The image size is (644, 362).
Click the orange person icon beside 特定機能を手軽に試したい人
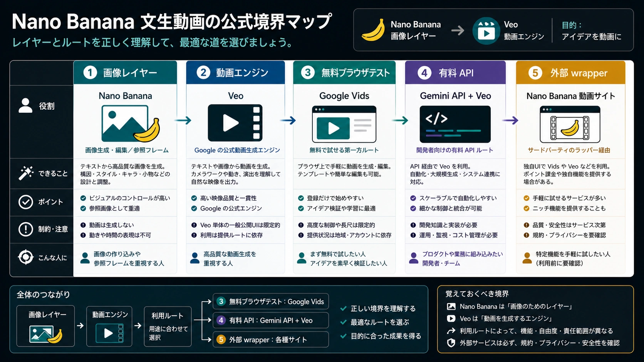coord(527,258)
